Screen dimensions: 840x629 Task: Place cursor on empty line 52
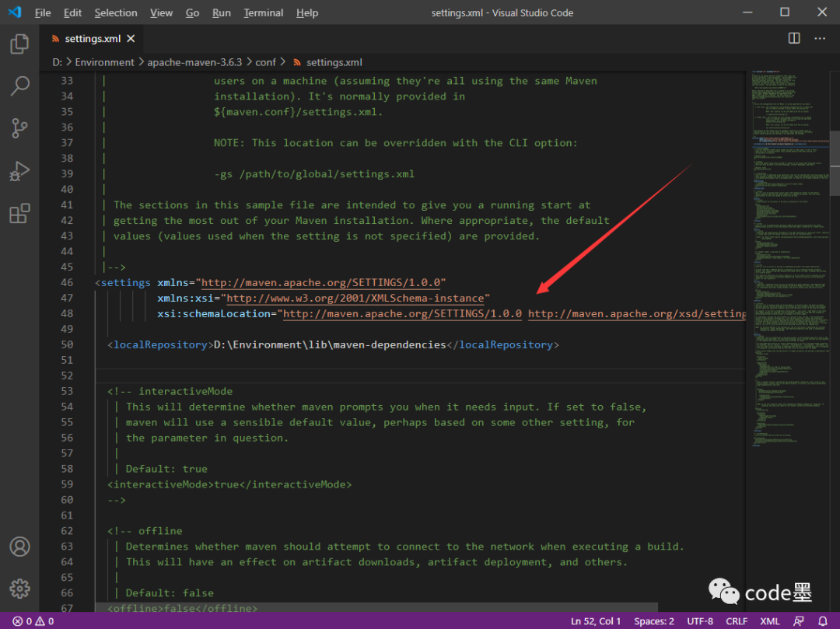click(x=420, y=376)
